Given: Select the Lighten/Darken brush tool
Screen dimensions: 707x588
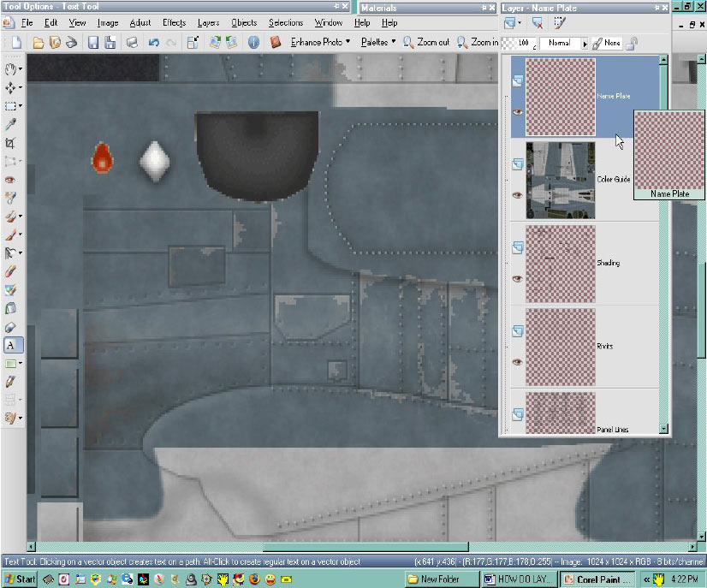Looking at the screenshot, I should 10,253.
